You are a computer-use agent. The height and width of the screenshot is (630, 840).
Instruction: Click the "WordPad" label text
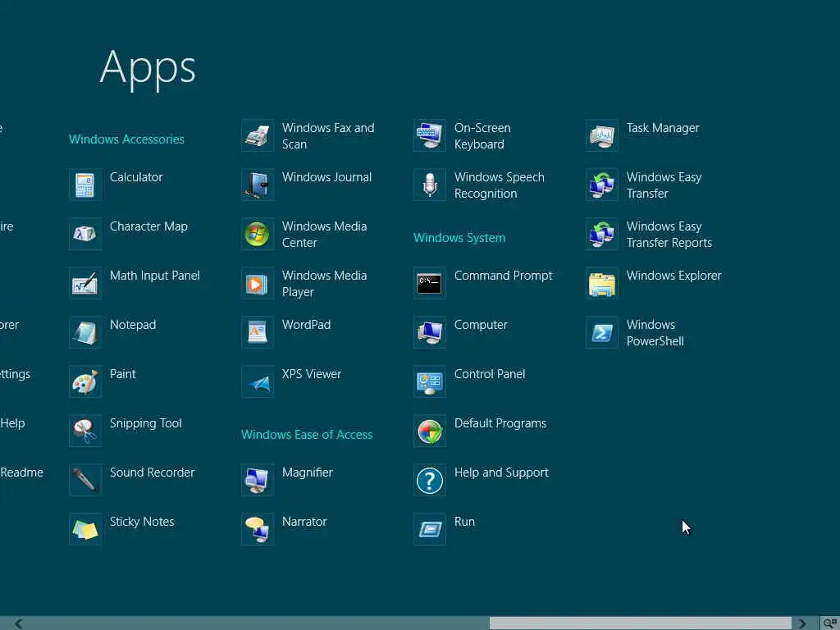tap(307, 325)
